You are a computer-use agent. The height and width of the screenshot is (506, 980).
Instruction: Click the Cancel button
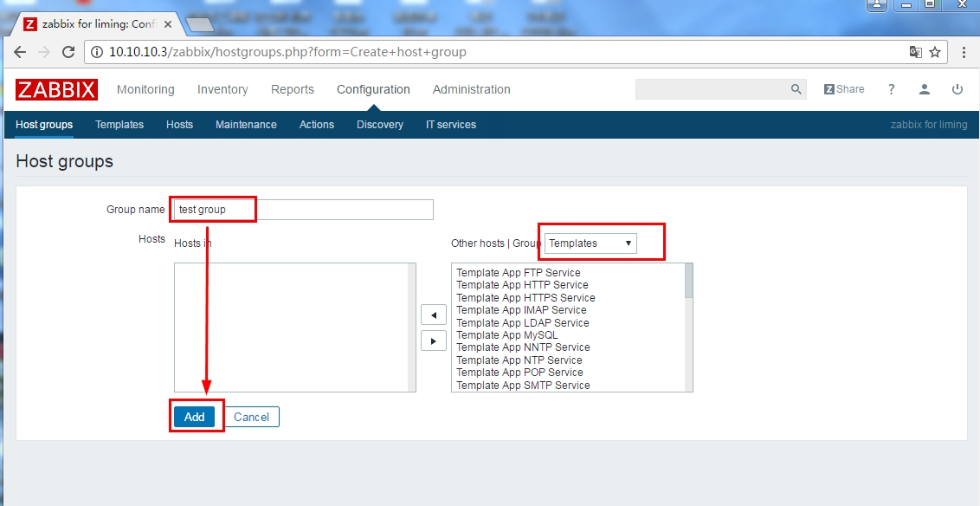click(x=251, y=417)
